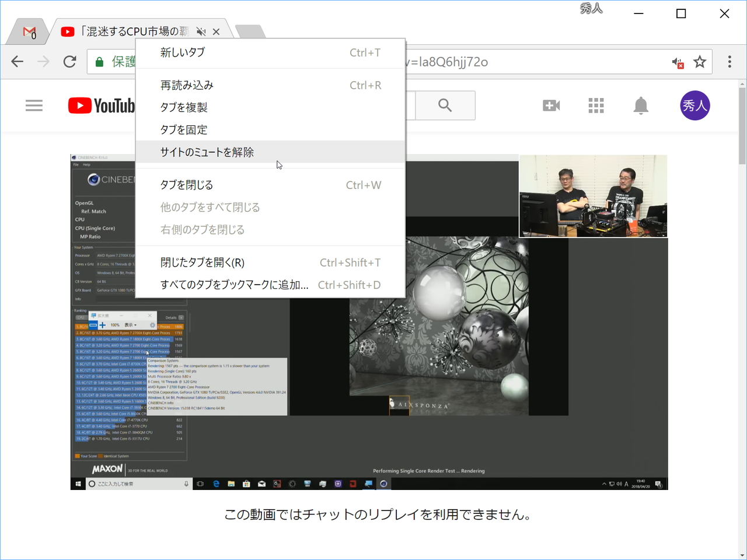Click the page's vertical scrollbar thumb

click(x=742, y=125)
